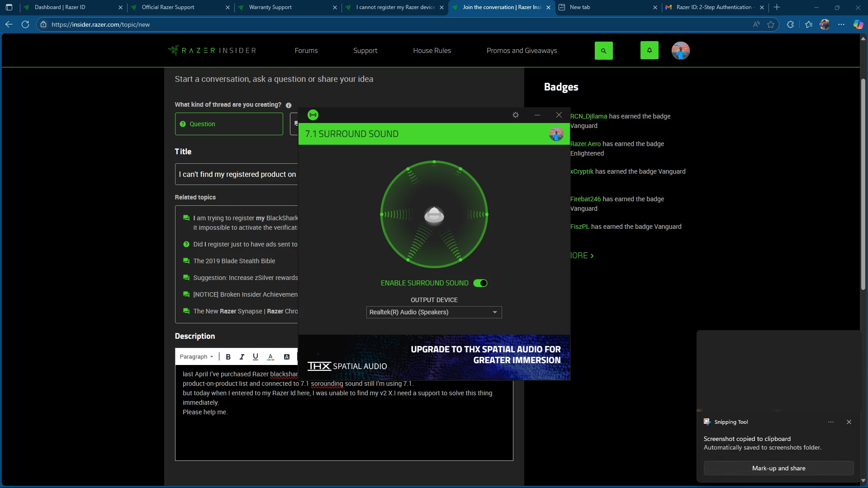Open notifications bell on Razer Insider

pos(649,51)
